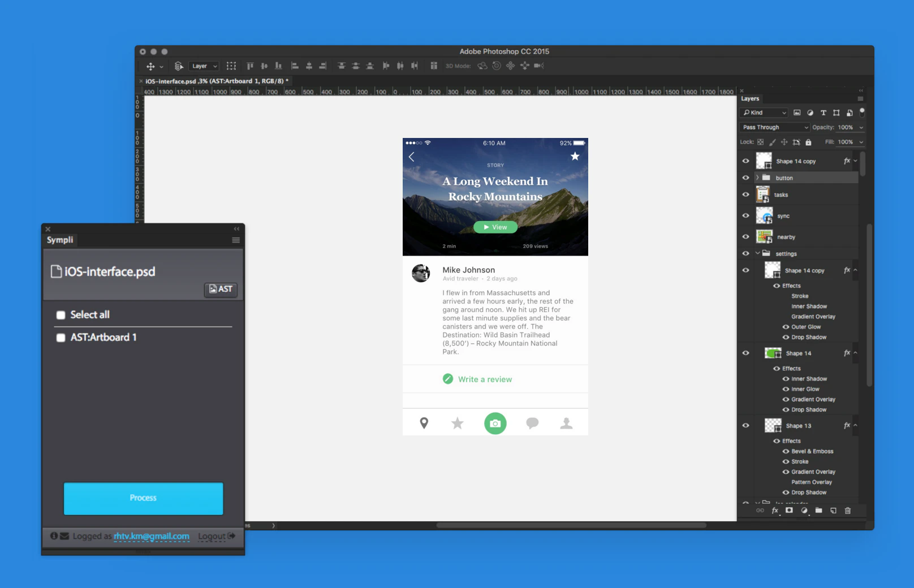Select the iOS-interface.psd document tab
This screenshot has height=588, width=914.
coord(217,81)
